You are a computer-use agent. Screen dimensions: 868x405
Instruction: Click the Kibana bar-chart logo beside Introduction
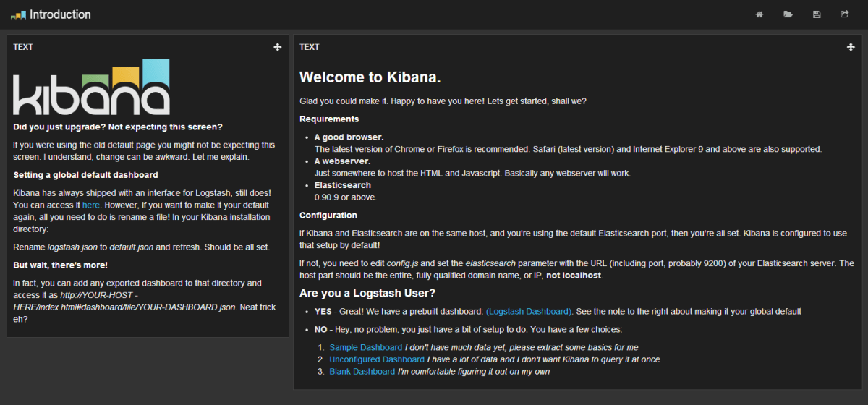pyautogui.click(x=18, y=14)
